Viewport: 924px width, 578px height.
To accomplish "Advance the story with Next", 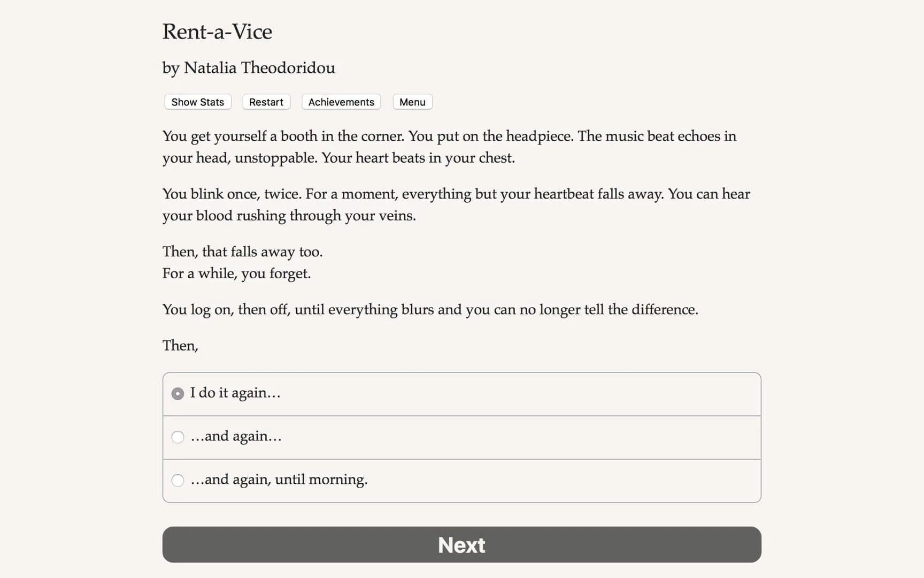I will [461, 544].
